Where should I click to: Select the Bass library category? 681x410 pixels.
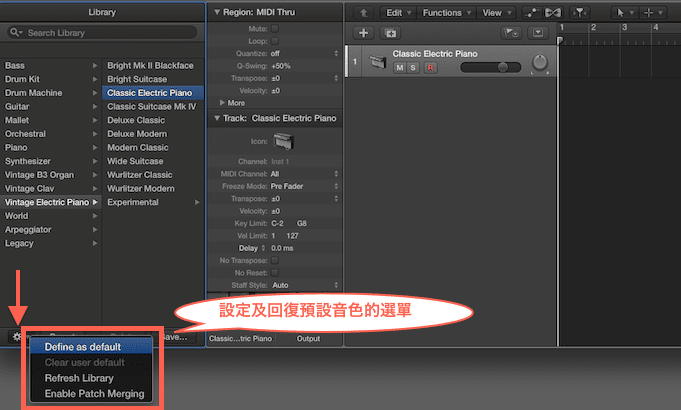tap(51, 66)
